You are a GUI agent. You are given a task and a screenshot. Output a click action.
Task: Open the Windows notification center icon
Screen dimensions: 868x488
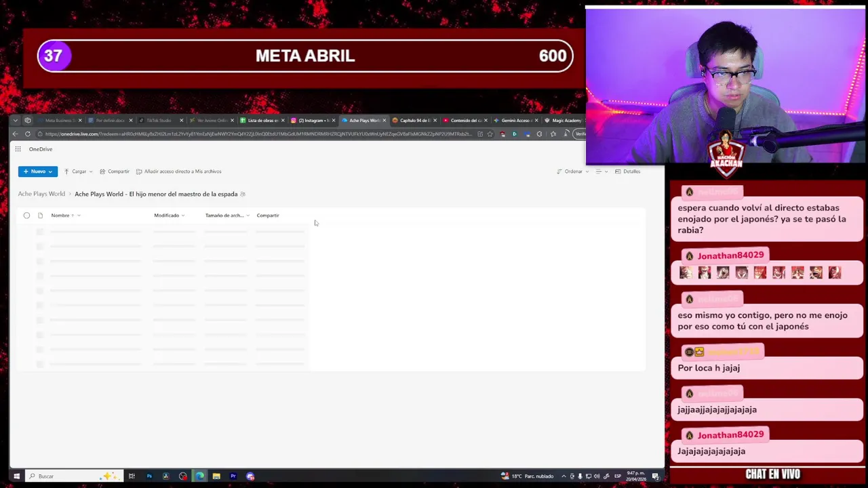point(656,476)
